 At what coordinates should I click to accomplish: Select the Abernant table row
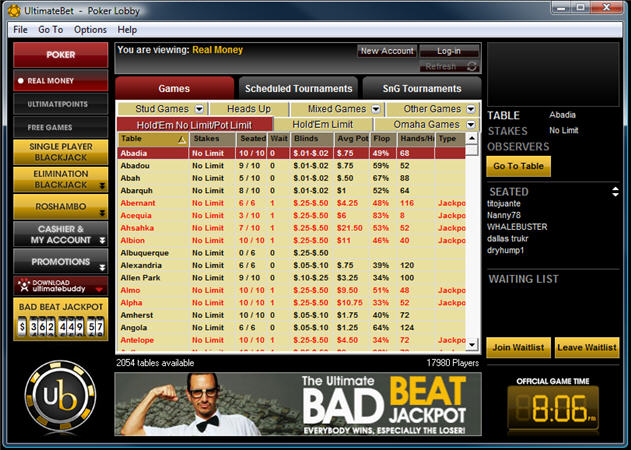coord(291,203)
